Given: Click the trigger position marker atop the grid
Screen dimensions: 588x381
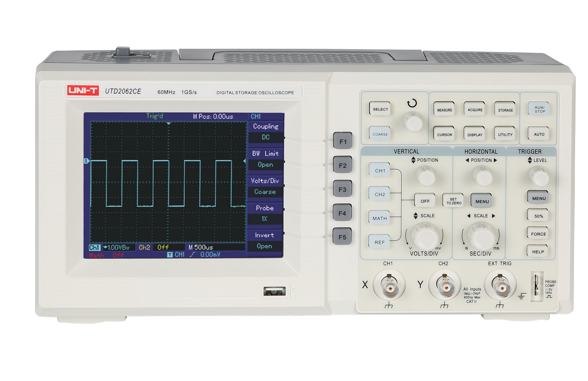Looking at the screenshot, I should pos(169,123).
